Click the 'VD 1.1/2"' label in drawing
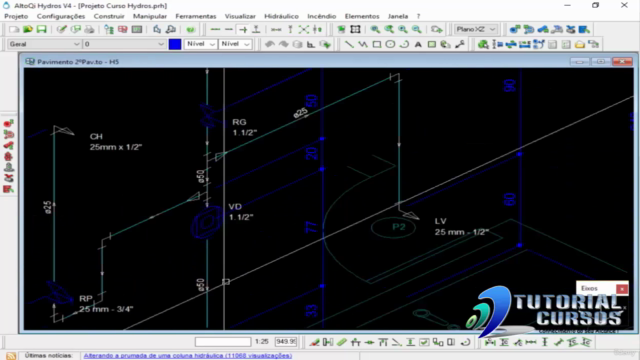Viewport: 640px width, 360px height. click(241, 212)
